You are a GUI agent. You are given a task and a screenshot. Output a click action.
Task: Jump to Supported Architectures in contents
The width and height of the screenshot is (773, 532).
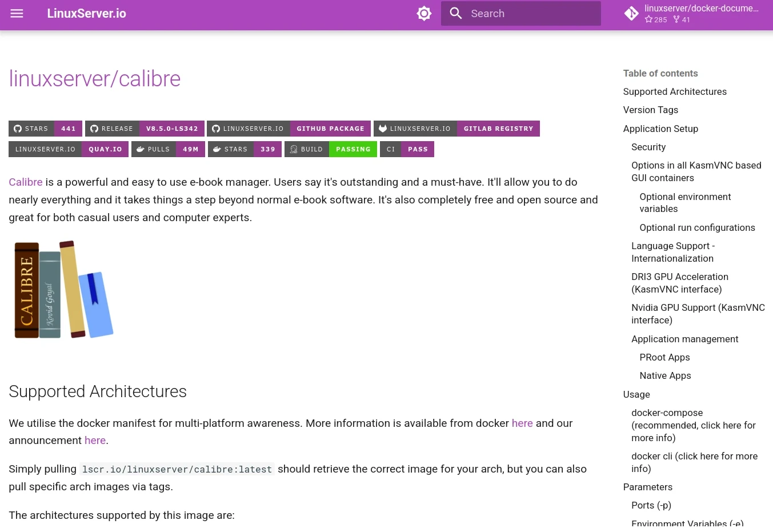click(675, 92)
